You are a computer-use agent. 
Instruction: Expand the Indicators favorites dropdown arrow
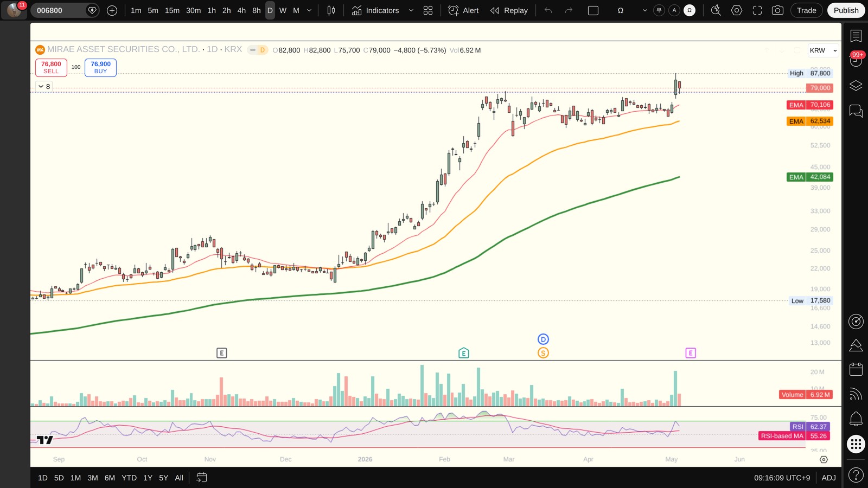pos(411,10)
